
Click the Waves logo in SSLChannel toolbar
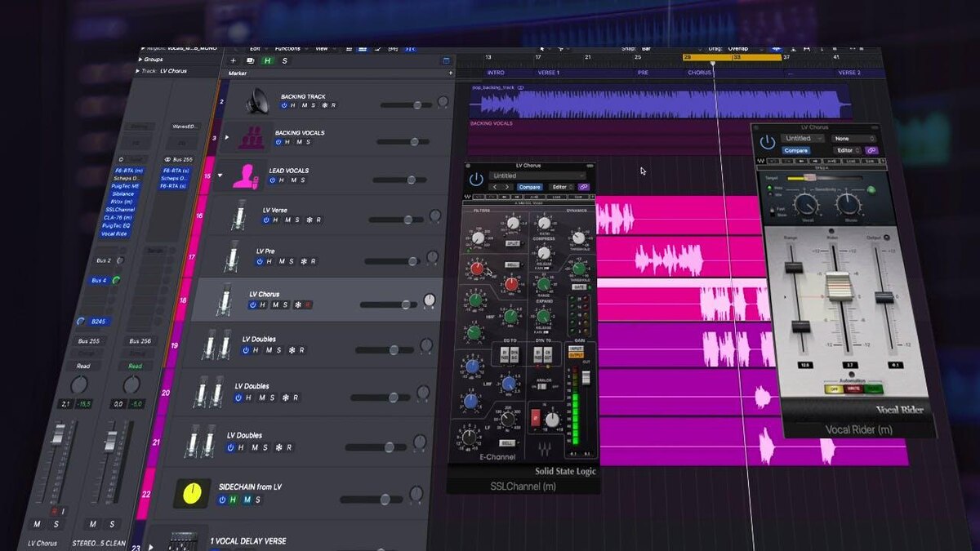coord(467,197)
